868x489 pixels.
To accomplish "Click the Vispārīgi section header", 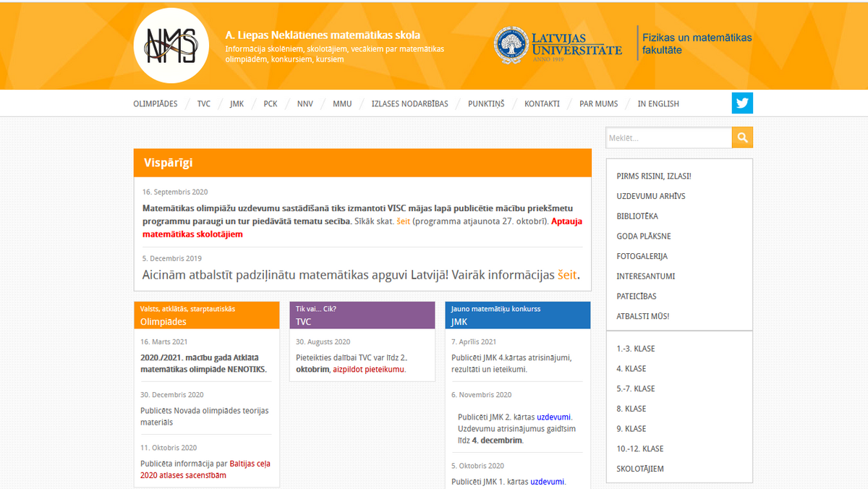I will 362,163.
